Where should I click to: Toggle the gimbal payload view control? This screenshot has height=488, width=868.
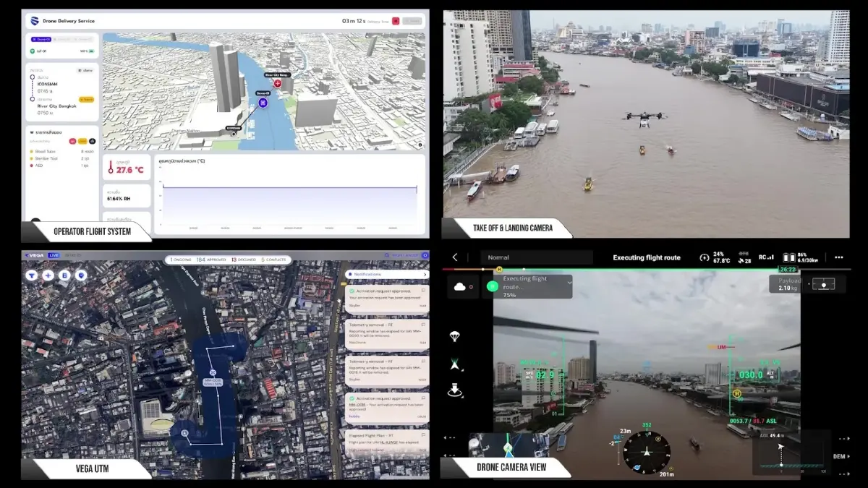(823, 284)
